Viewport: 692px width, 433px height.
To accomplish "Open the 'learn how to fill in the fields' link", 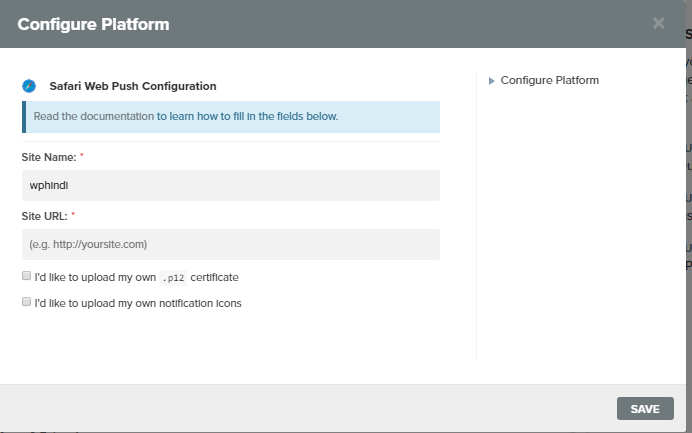I will point(247,116).
